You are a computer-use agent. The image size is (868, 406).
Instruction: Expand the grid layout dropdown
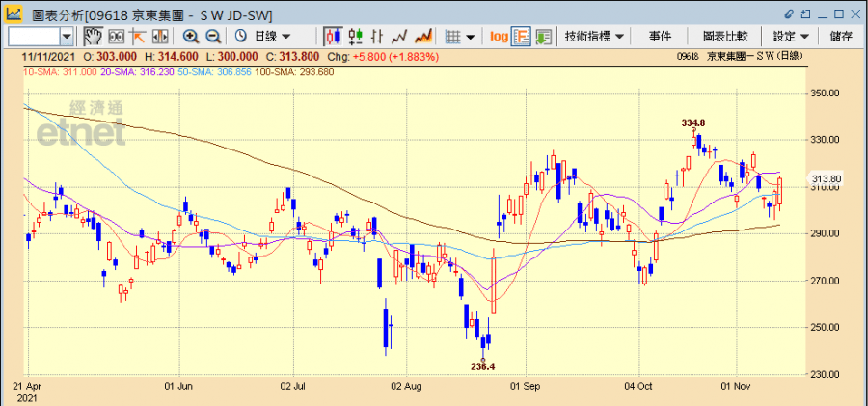point(460,36)
